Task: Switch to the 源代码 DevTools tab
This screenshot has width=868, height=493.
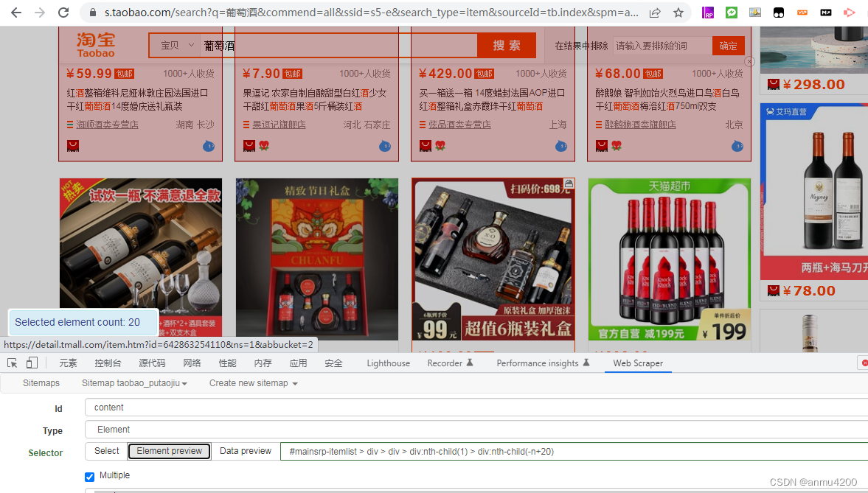Action: coord(152,363)
